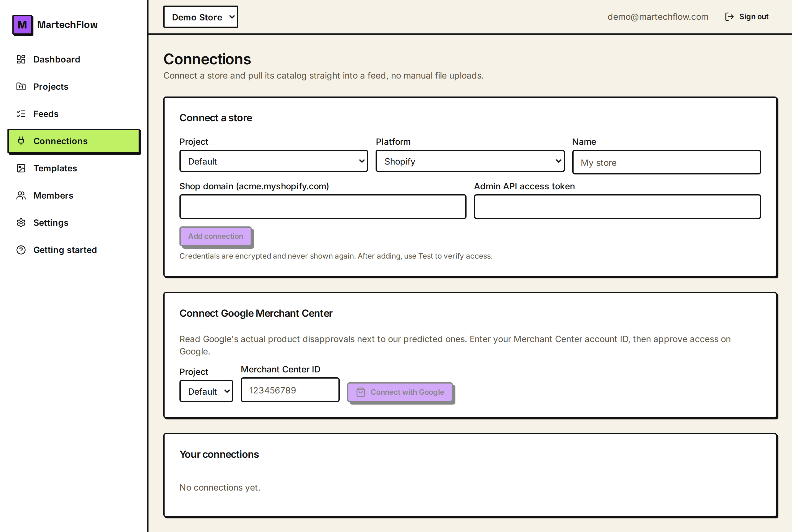Click the 'No connections yet.' text
Image resolution: width=792 pixels, height=532 pixels.
pyautogui.click(x=220, y=487)
